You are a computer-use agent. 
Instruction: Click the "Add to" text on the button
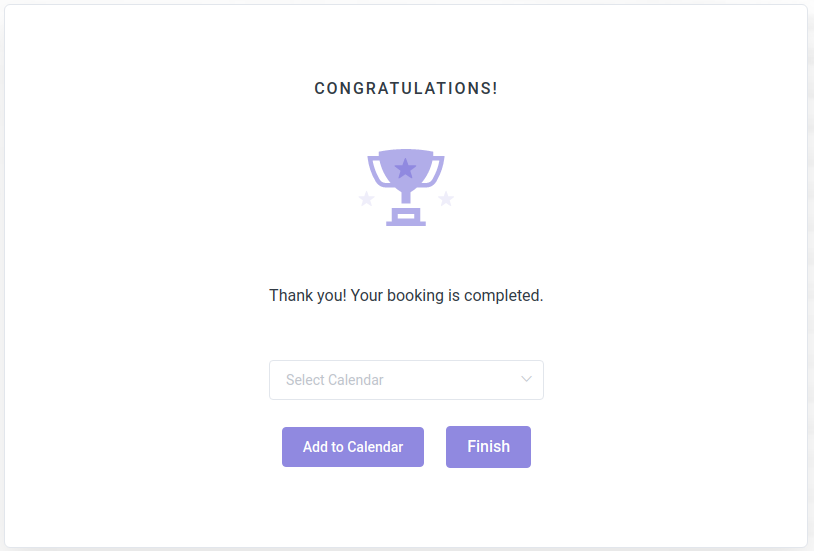click(x=322, y=447)
